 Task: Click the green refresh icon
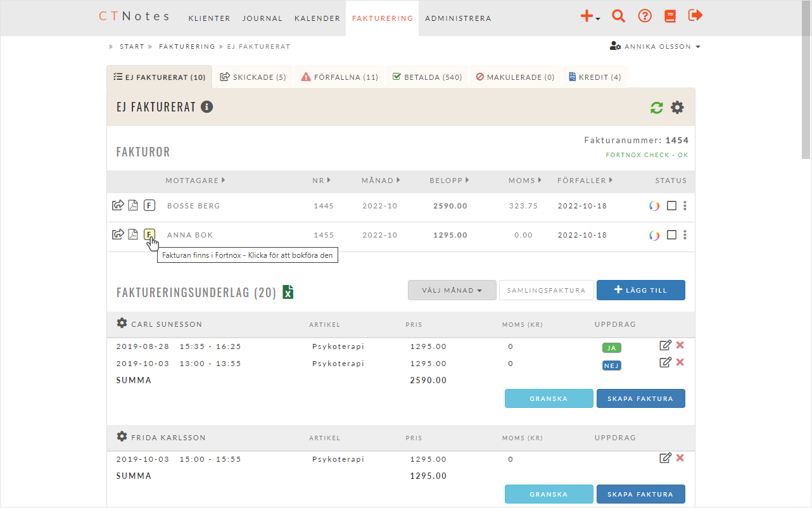coord(657,108)
